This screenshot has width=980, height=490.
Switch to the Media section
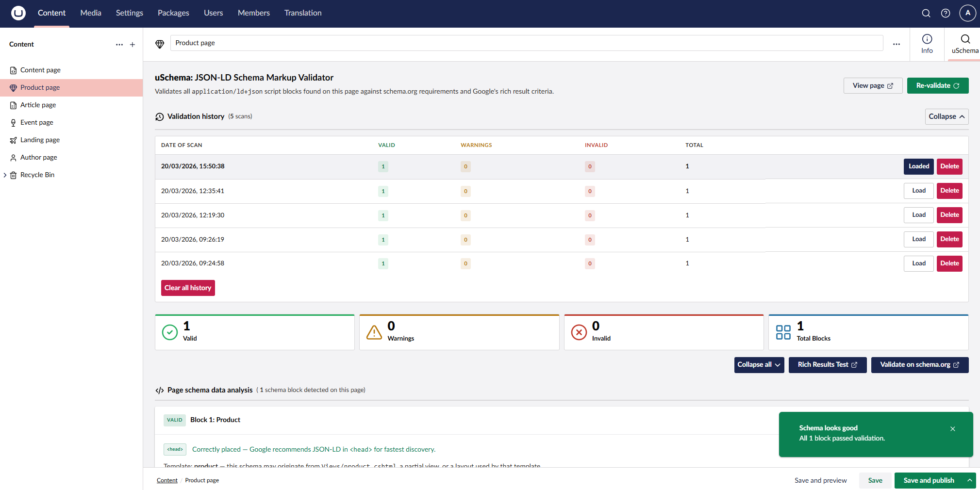[90, 13]
